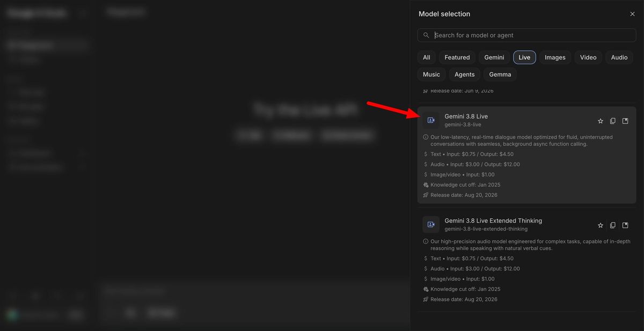Click the knowledge icon by Gemini 3.8 Live cut off
Screen dimensions: 644x331
coord(426,185)
